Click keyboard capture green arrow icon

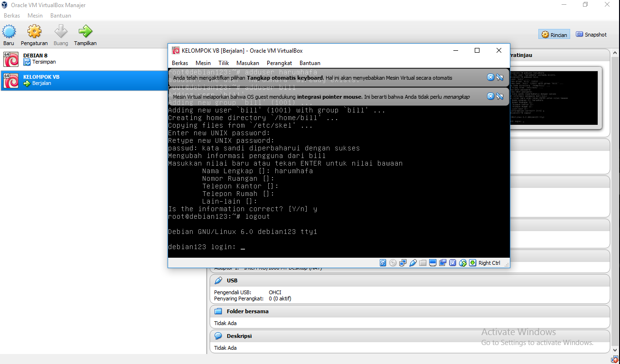(x=473, y=263)
